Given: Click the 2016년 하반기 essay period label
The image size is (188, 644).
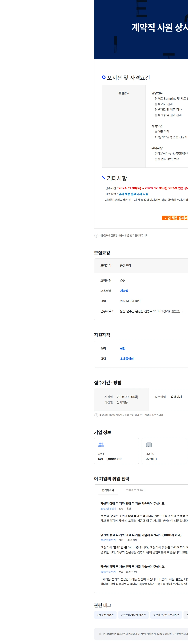Looking at the screenshot, I should (108, 540).
